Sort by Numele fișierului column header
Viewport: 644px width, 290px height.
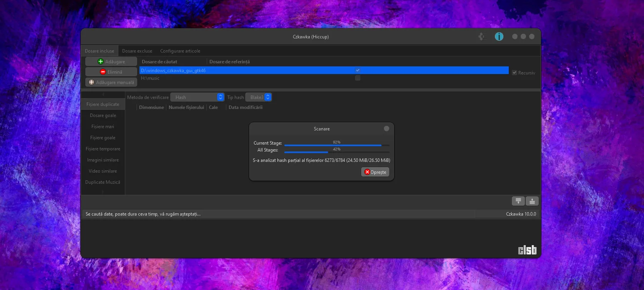tap(186, 107)
